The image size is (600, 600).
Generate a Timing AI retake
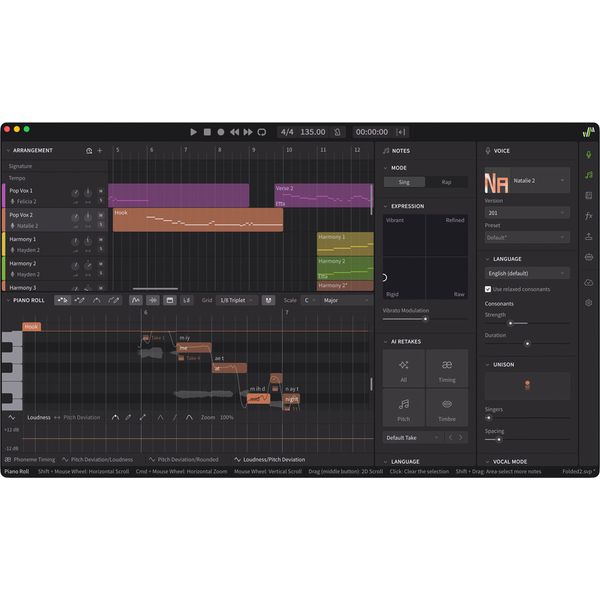pos(447,369)
